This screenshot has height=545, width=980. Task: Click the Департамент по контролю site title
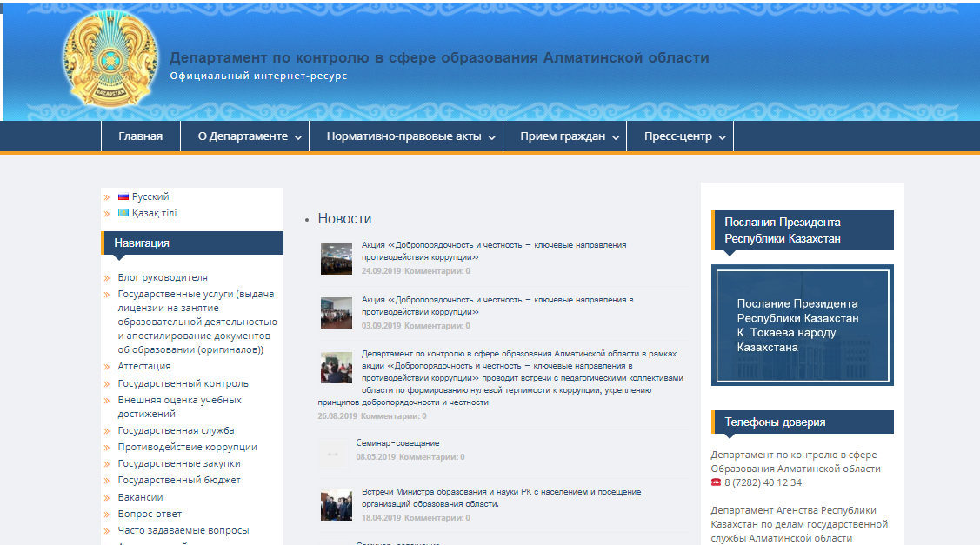(439, 57)
